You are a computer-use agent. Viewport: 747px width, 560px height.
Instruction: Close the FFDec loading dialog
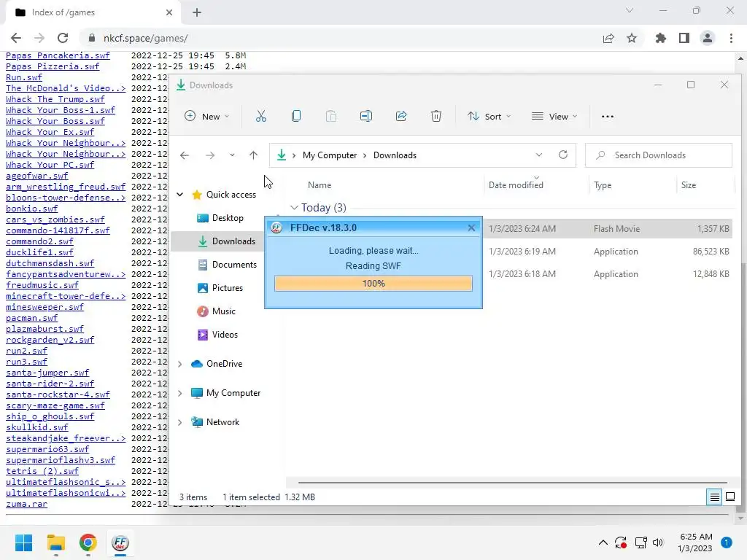coord(471,227)
